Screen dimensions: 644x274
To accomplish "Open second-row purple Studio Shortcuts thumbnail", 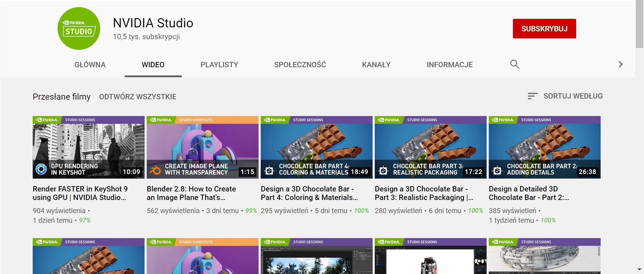I will 202,256.
